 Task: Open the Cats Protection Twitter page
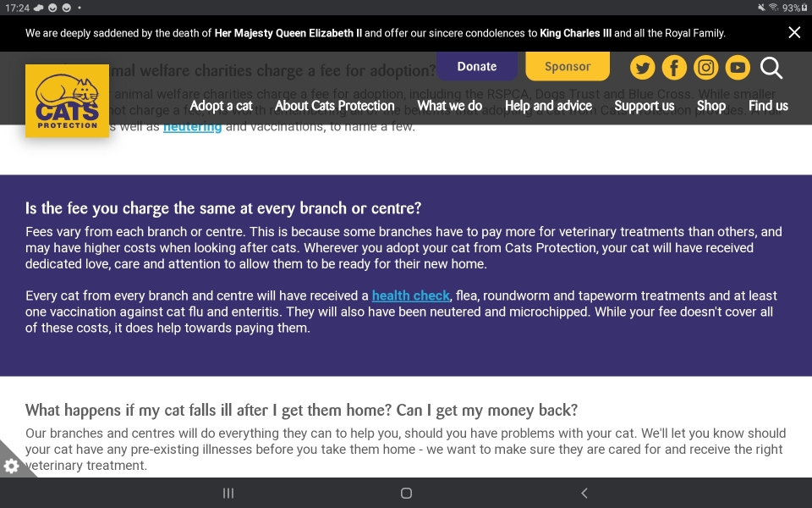pyautogui.click(x=642, y=68)
